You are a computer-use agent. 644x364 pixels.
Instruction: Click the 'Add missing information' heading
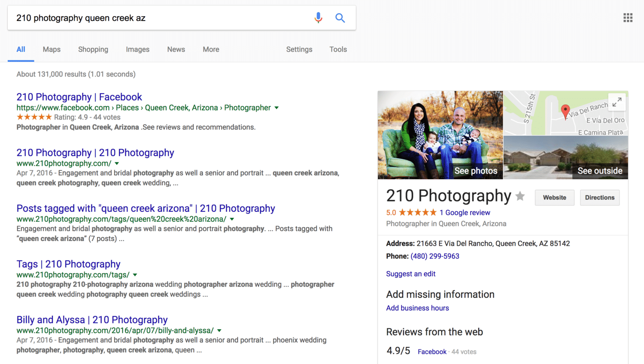[x=440, y=294]
